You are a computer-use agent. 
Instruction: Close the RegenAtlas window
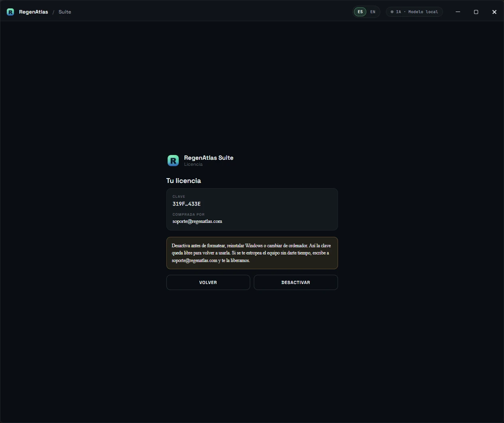tap(494, 12)
